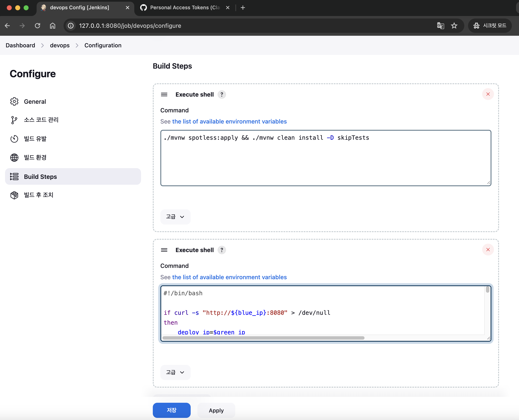
Task: Open help for first Execute shell
Action: point(222,94)
